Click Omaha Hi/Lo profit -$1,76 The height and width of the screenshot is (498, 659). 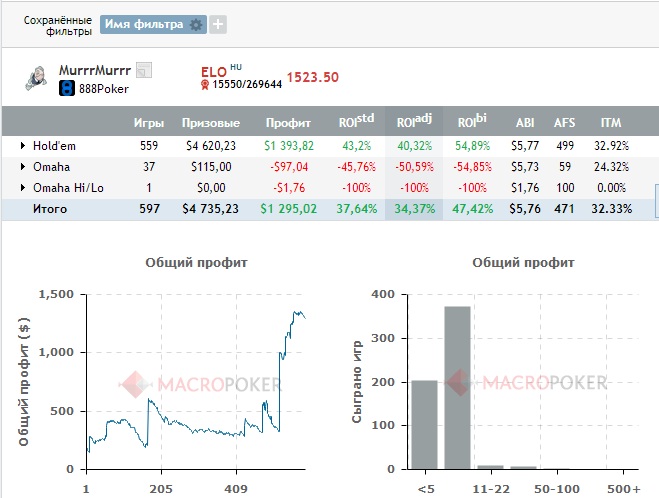289,188
